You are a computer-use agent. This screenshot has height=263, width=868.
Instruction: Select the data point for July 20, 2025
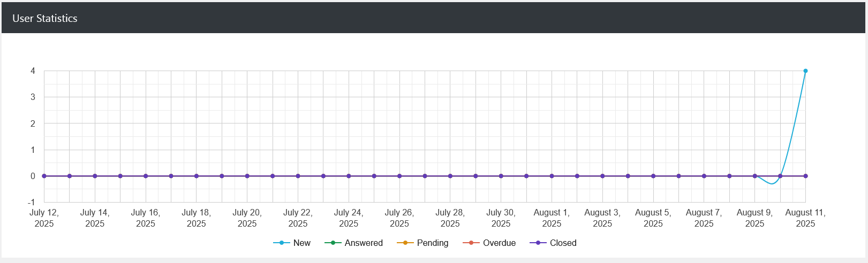247,176
